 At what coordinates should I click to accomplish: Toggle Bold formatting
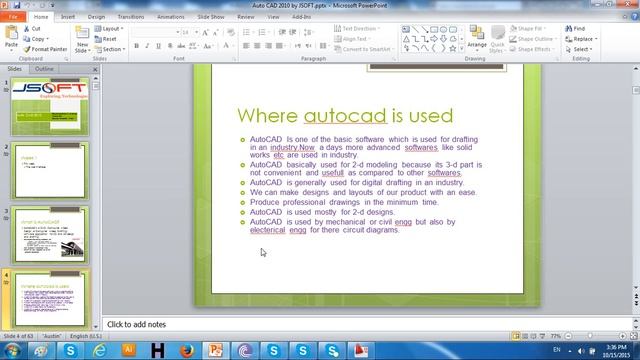(x=136, y=46)
